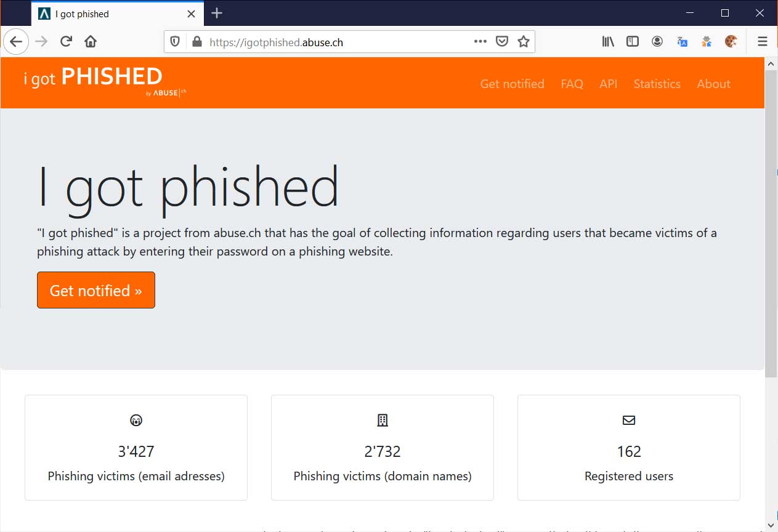Viewport: 778px width, 532px height.
Task: Bookmark this page with the star
Action: (524, 42)
